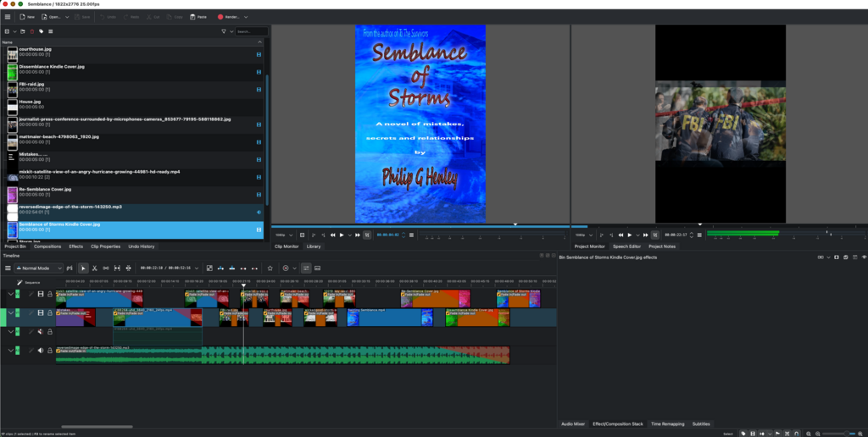Open the clip monitor options hamburger icon
Image resolution: width=868 pixels, height=437 pixels.
411,235
